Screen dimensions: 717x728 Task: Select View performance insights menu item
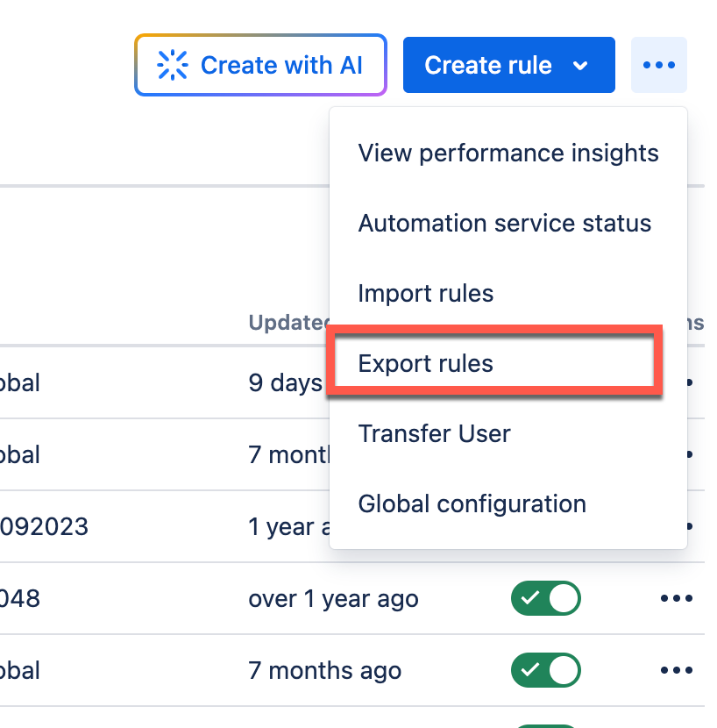pos(508,153)
